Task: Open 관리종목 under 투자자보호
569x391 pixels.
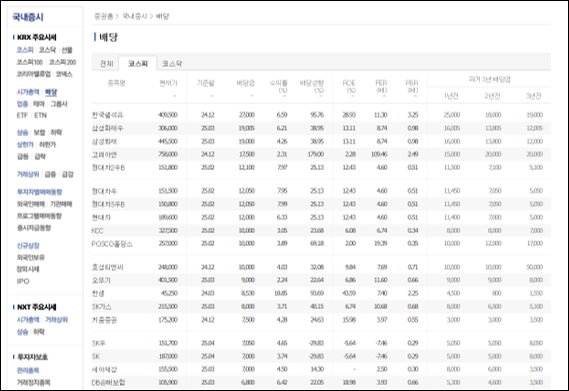Action: [28, 371]
